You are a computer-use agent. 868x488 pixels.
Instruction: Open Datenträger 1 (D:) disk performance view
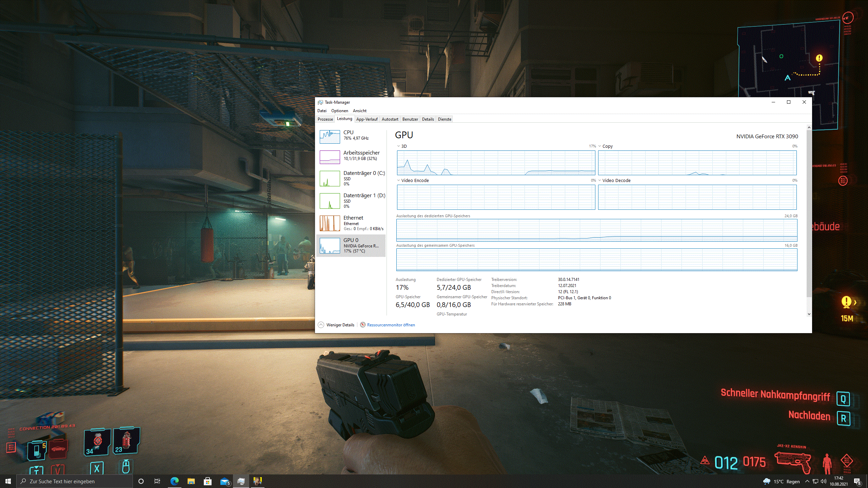pos(351,201)
